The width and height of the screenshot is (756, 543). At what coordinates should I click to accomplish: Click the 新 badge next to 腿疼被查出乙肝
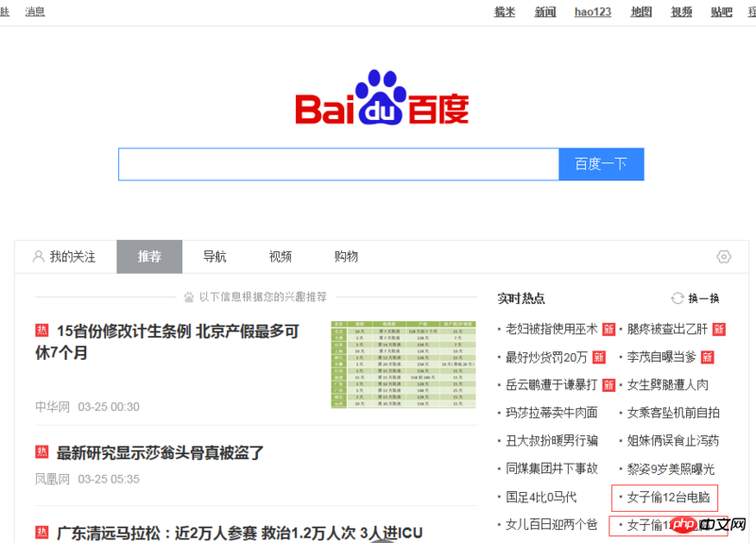(x=719, y=329)
